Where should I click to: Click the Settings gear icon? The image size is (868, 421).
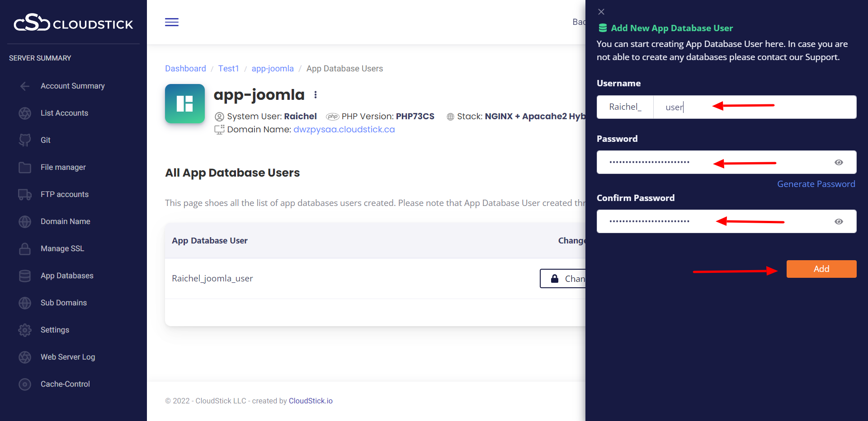coord(25,330)
